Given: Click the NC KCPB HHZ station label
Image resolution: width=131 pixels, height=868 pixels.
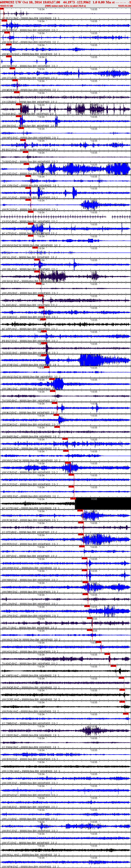Looking at the screenshot, I should click(x=10, y=508).
